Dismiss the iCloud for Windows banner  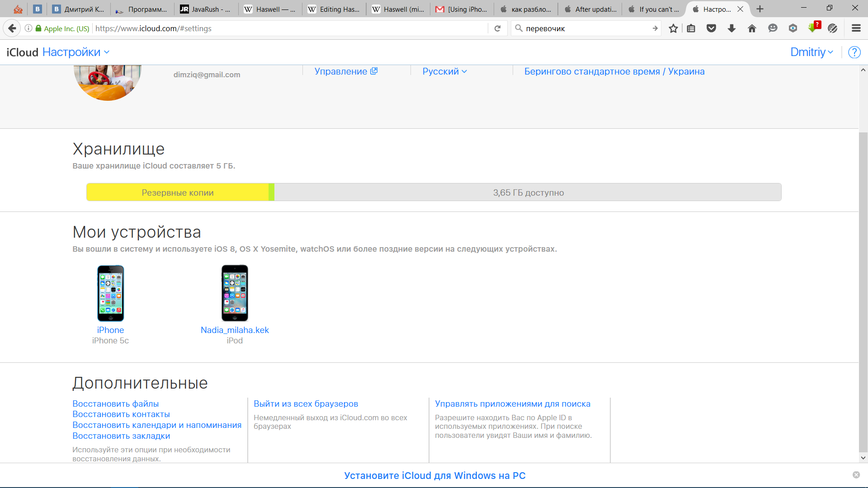point(856,475)
